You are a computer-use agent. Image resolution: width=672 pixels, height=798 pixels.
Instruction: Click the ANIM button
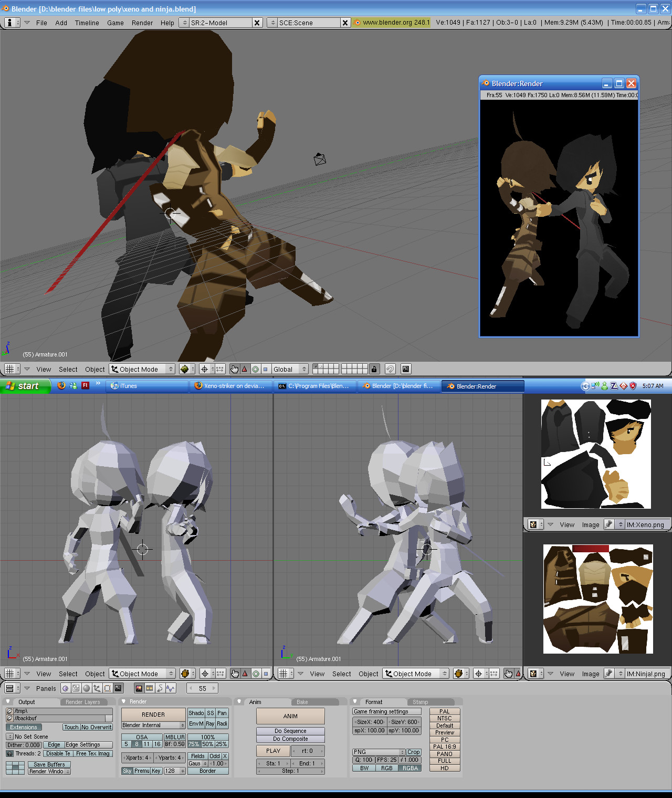pyautogui.click(x=290, y=716)
